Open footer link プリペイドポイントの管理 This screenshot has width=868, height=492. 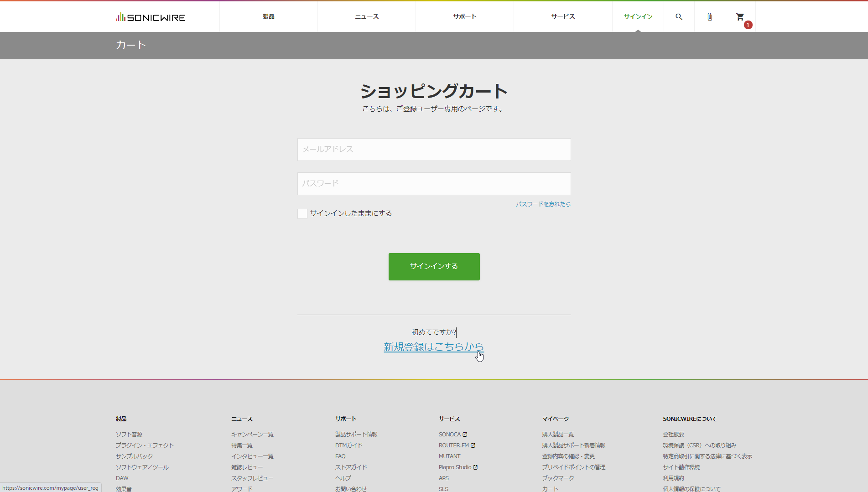573,467
